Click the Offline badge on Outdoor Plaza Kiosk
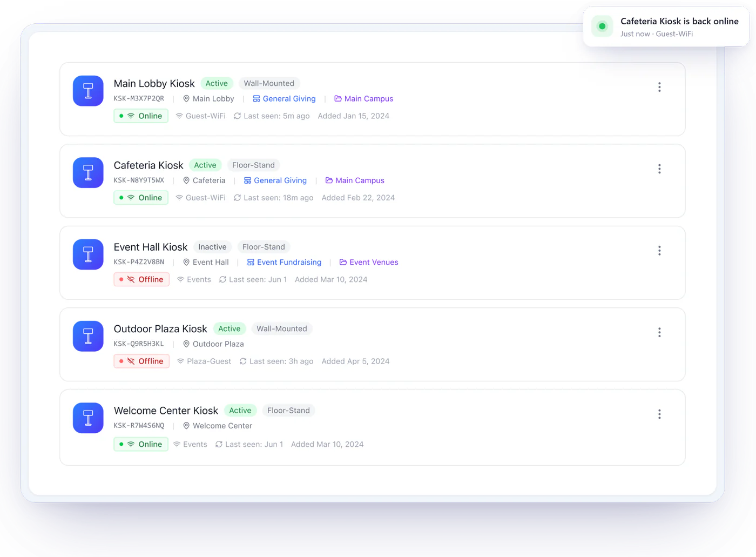This screenshot has width=756, height=557. pos(141,361)
